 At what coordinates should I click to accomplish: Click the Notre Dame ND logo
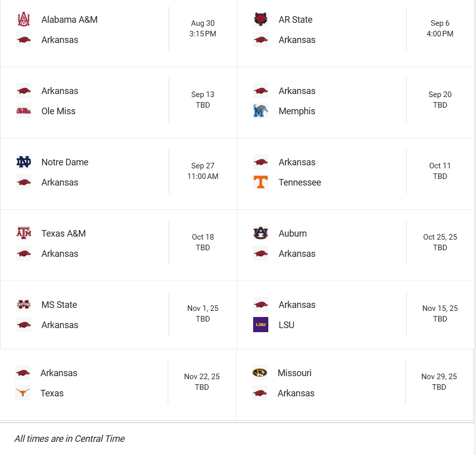tap(24, 162)
